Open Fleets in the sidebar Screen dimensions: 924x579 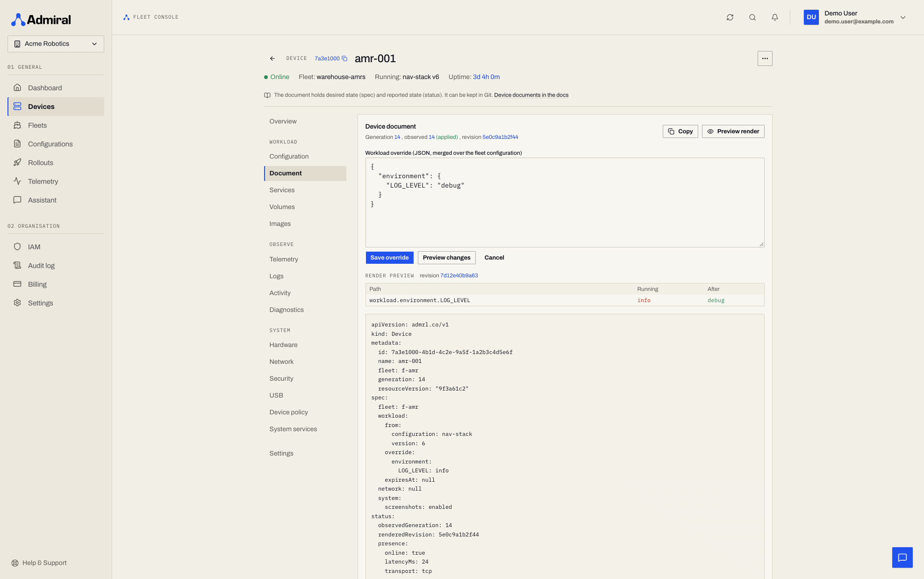click(56, 125)
